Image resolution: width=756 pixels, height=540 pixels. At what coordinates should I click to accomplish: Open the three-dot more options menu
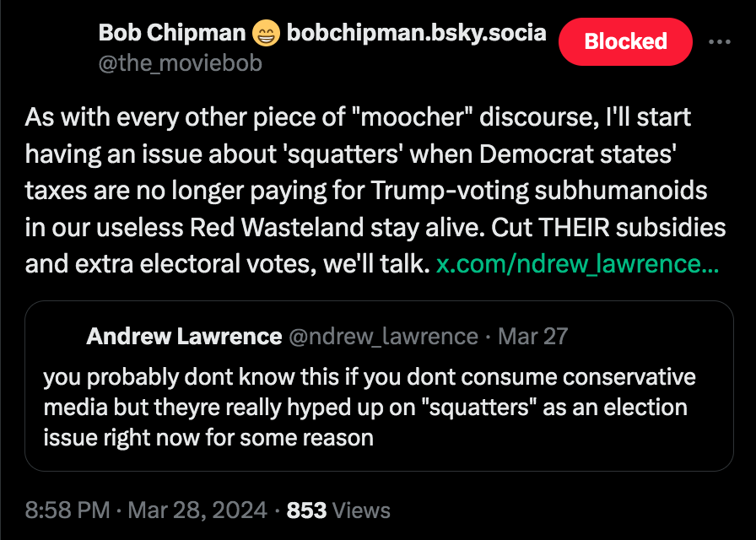click(x=719, y=40)
